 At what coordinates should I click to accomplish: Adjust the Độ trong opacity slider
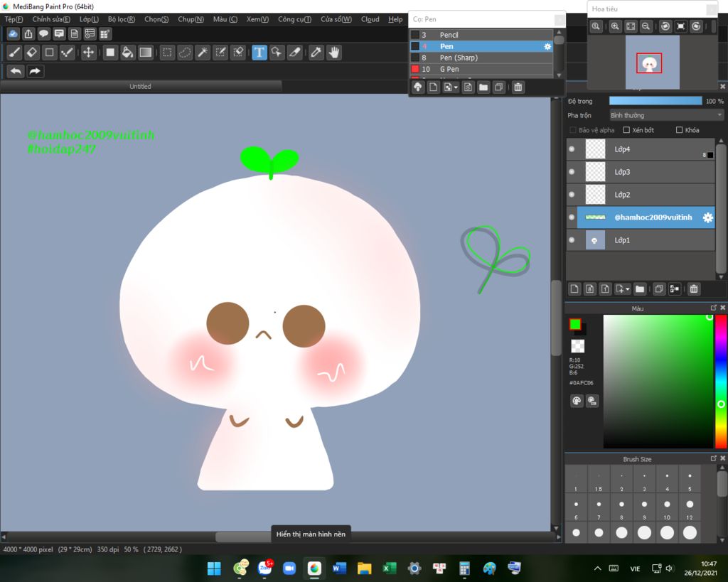tap(655, 101)
